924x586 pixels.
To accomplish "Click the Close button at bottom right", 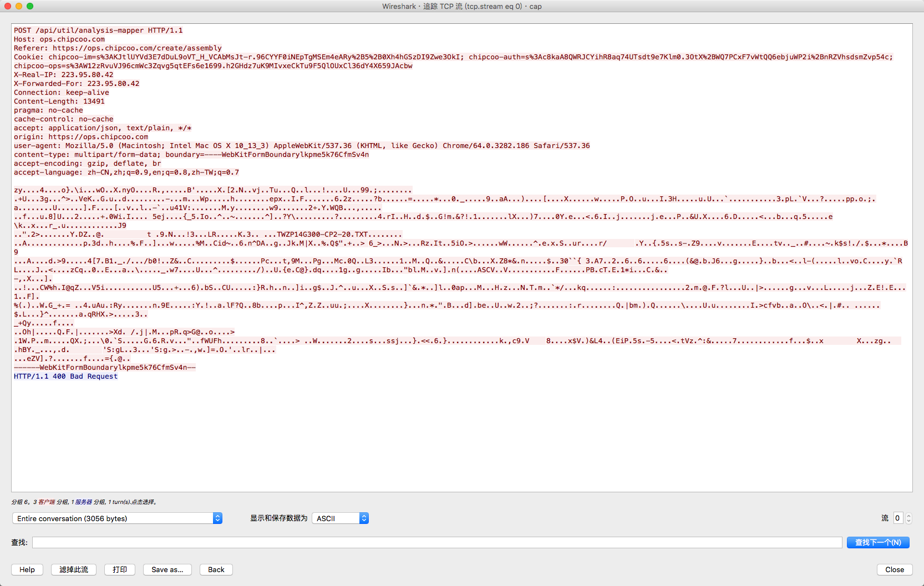I will [894, 569].
